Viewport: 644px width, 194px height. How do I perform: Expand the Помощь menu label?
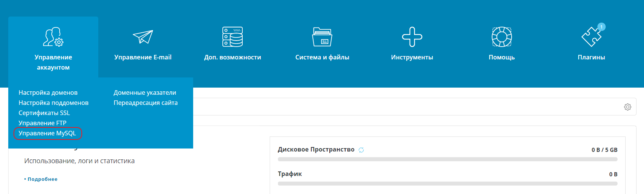click(x=501, y=57)
